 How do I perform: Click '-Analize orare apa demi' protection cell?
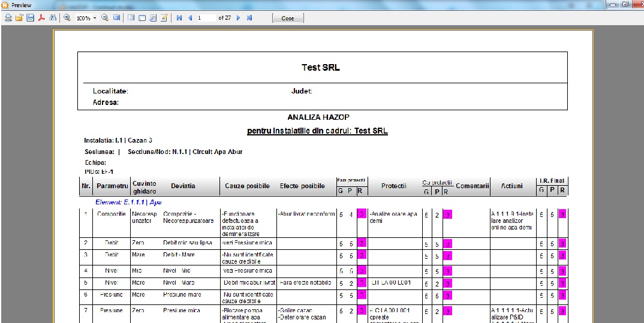[393, 218]
